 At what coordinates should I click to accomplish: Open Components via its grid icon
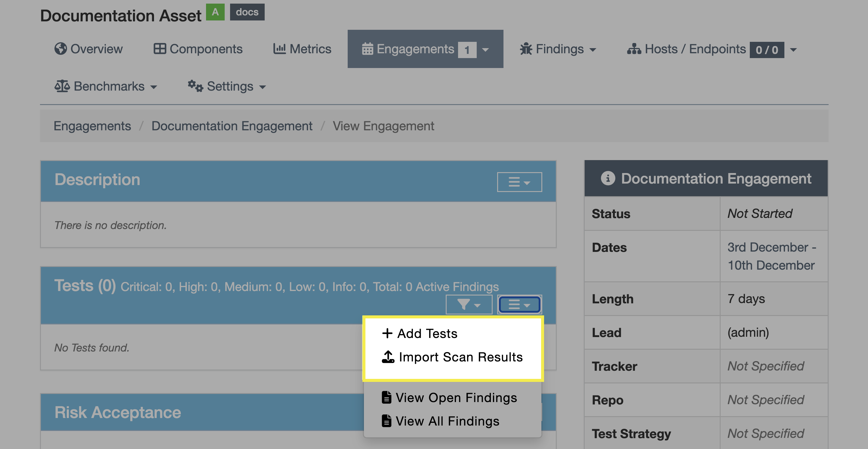pos(160,49)
